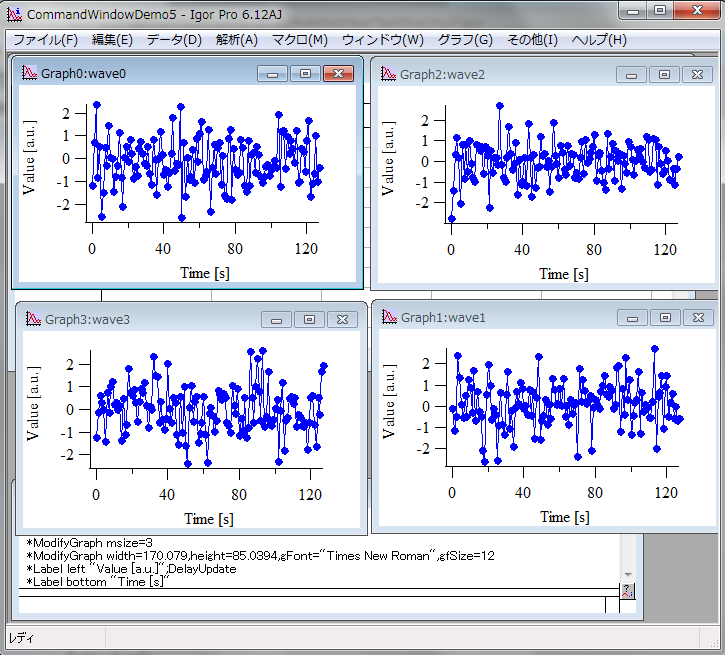Click the Graph2:wave2 window icon

pos(388,75)
